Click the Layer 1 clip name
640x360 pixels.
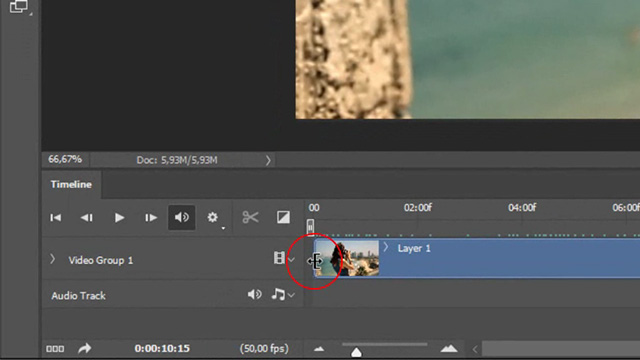pyautogui.click(x=414, y=248)
